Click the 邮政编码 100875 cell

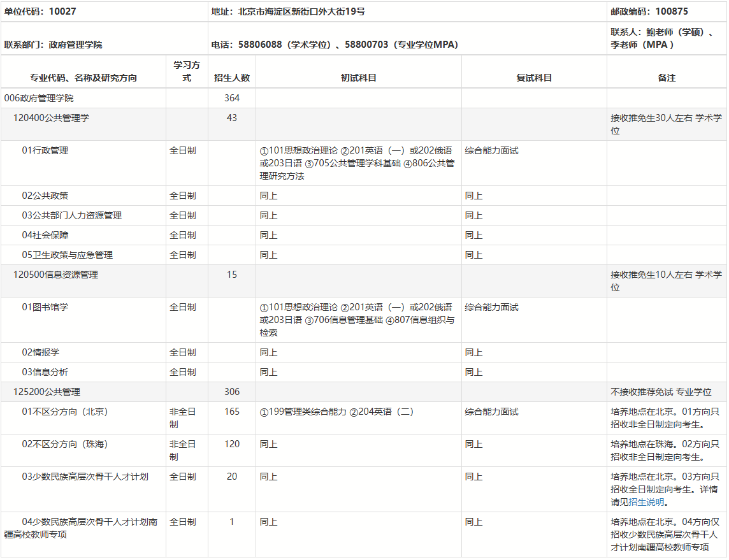[x=649, y=11]
